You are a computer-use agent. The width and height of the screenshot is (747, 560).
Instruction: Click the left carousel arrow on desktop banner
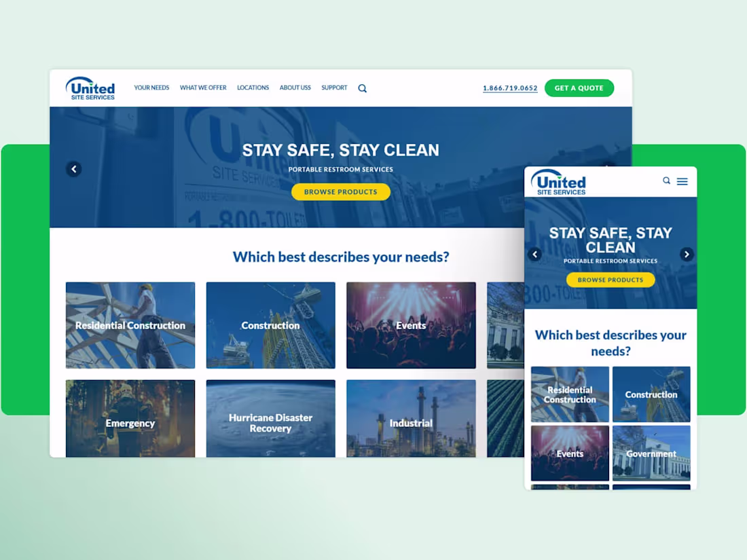tap(73, 168)
